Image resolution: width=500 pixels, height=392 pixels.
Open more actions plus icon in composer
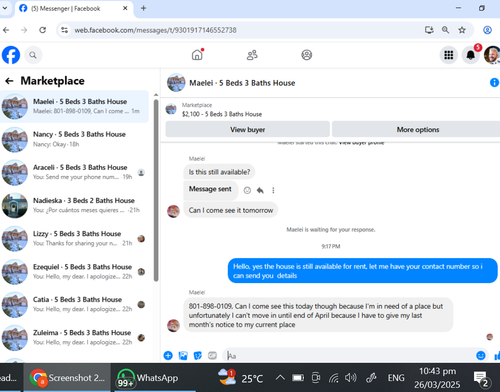[x=168, y=356]
